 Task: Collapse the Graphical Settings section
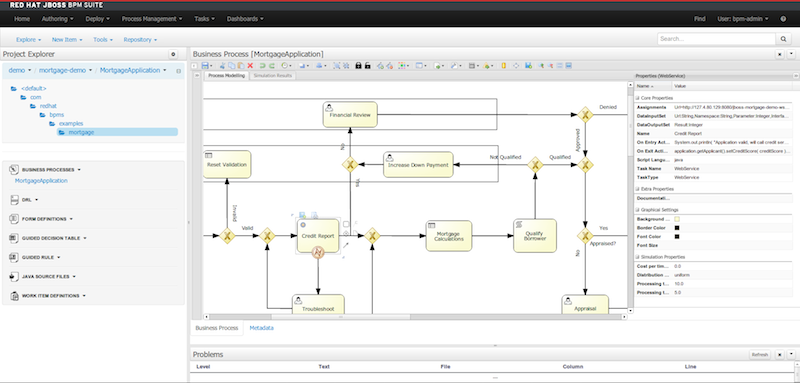[x=637, y=210]
